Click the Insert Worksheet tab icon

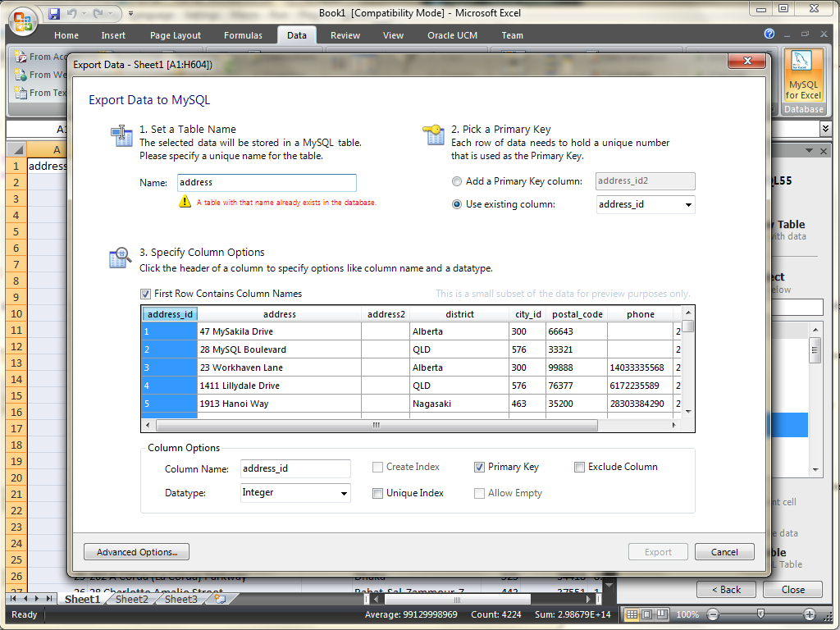click(x=219, y=600)
